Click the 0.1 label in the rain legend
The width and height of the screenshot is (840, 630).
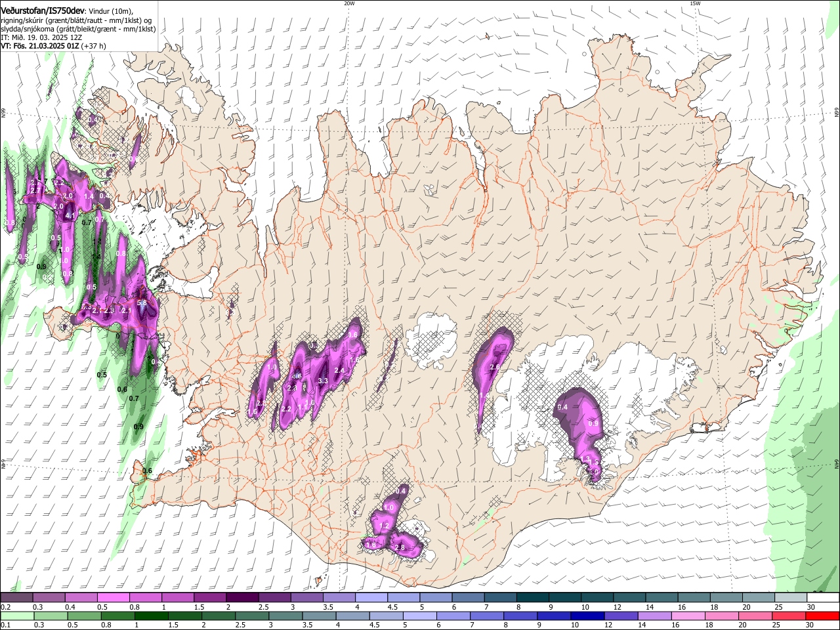(5, 625)
